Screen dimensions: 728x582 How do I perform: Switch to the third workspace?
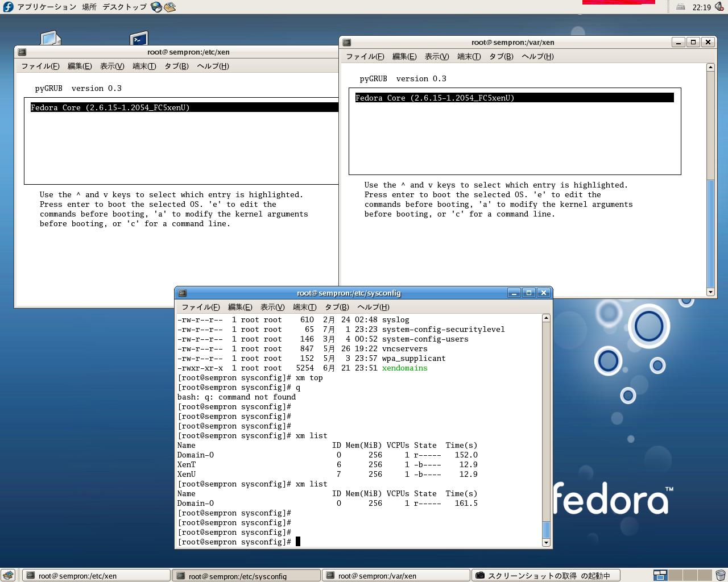pos(690,575)
